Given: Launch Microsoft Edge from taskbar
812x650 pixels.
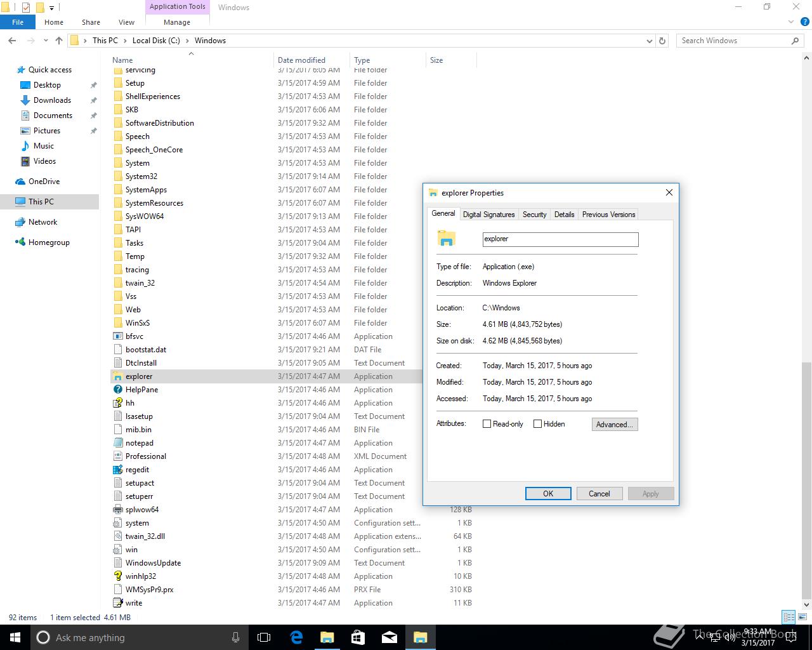Looking at the screenshot, I should point(296,637).
